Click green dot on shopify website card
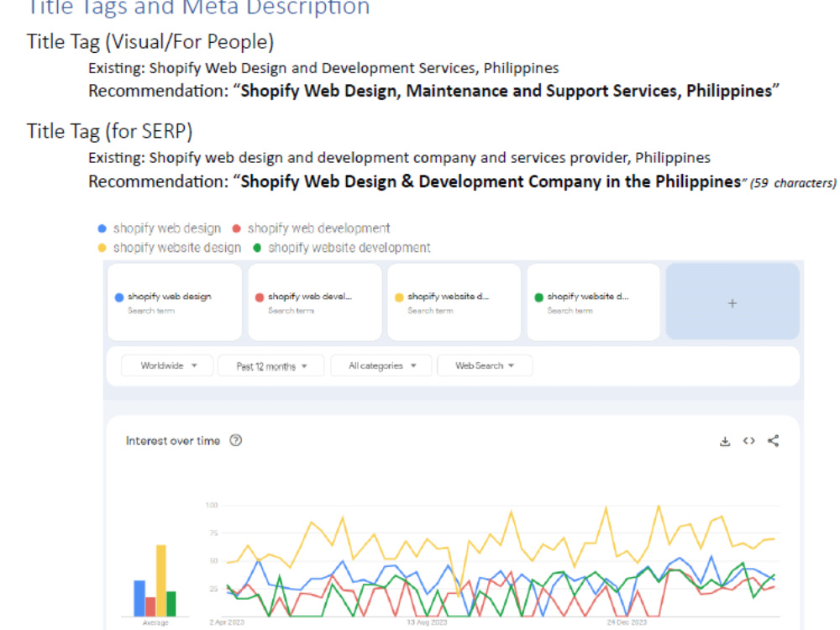This screenshot has height=630, width=840. 539,297
